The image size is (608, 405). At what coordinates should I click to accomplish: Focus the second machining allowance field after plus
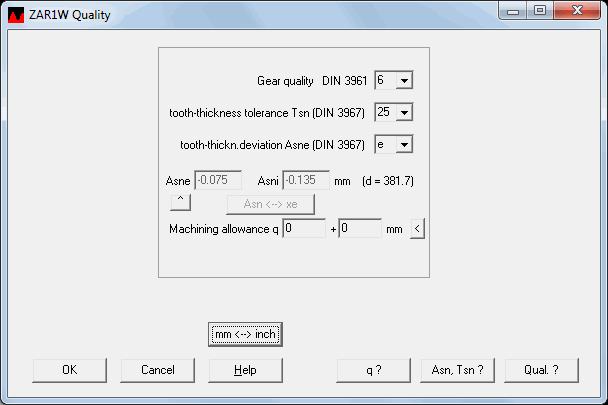pos(359,229)
